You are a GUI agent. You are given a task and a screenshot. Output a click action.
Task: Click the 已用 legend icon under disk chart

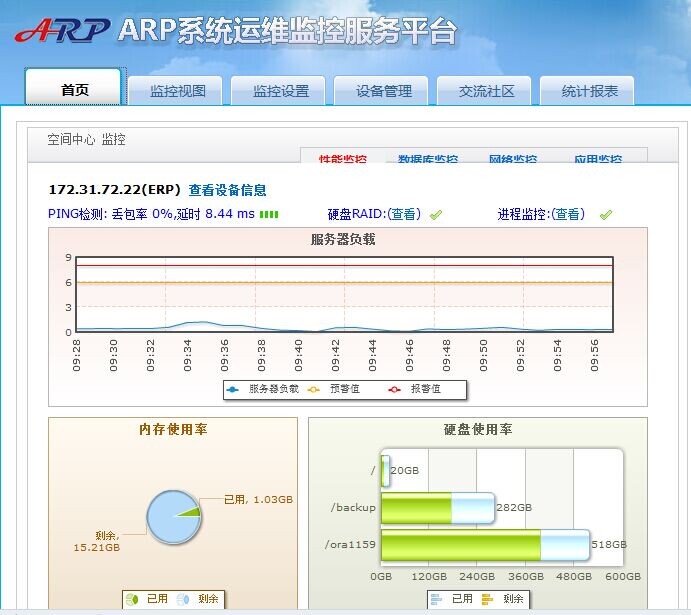(x=437, y=599)
